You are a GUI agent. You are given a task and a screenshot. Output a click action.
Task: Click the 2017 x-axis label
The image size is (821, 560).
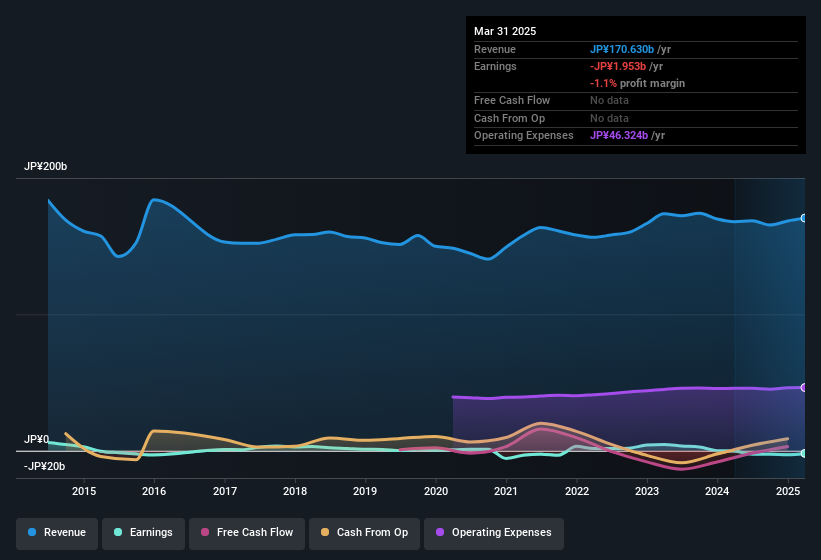click(x=225, y=491)
